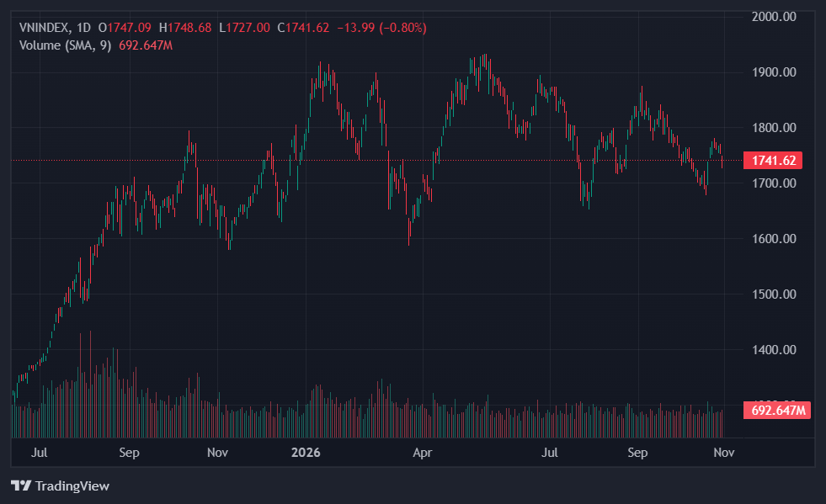This screenshot has height=504, width=826.
Task: Click the 2026 year label on time axis
Action: tap(306, 453)
